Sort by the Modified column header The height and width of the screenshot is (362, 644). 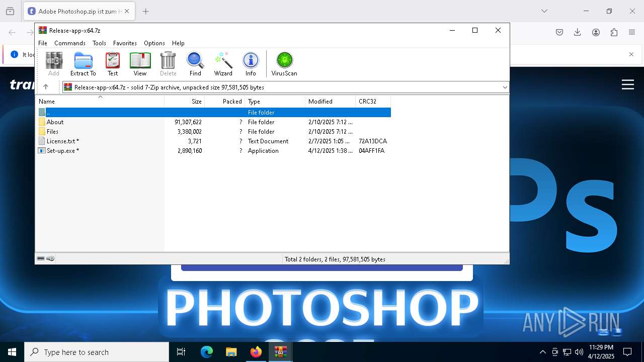click(330, 102)
